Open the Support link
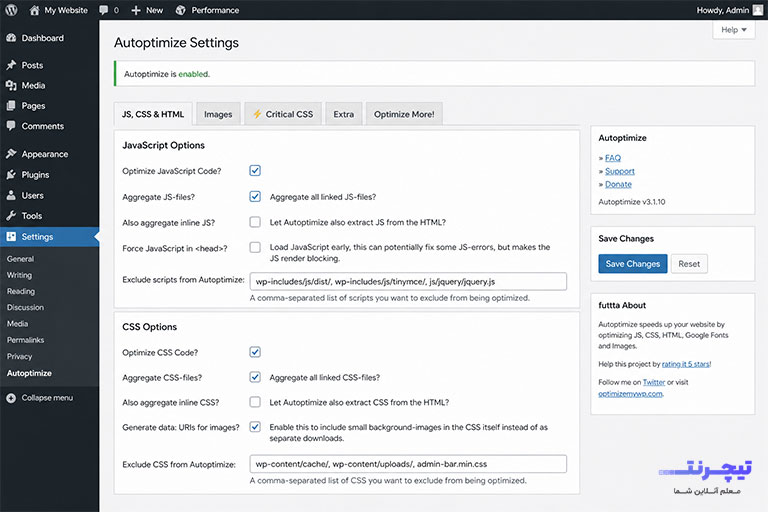The height and width of the screenshot is (512, 768). (x=620, y=171)
